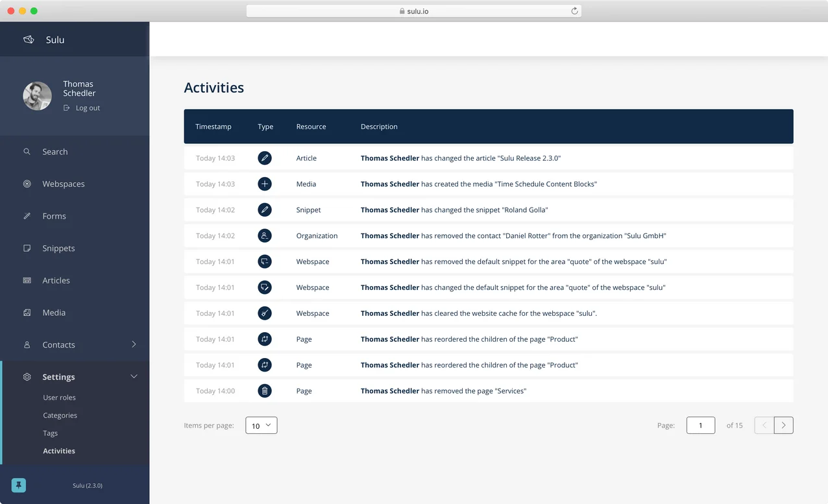Open the items per page dropdown

point(261,425)
